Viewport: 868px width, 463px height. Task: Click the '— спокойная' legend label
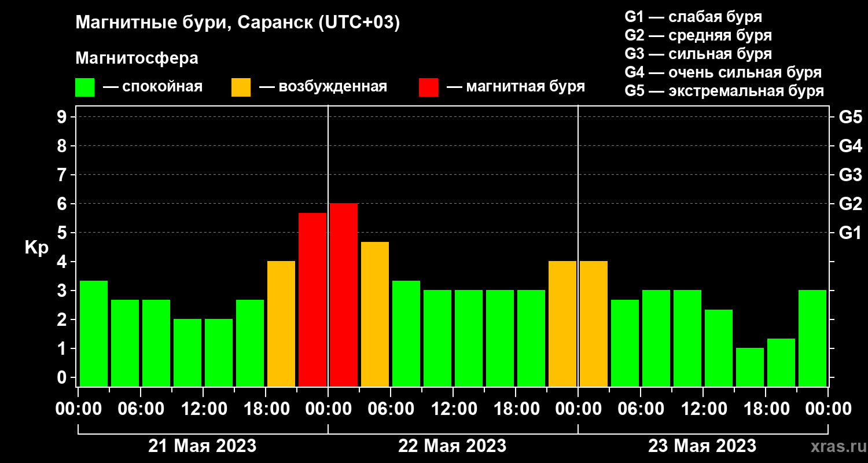[153, 87]
